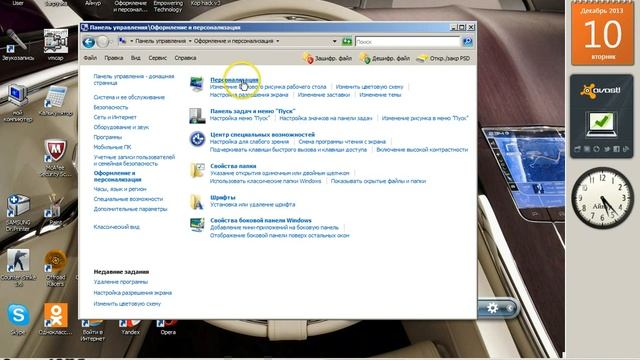Open the Шрифты fonts icon
Viewport: 640px width, 360px height.
pyautogui.click(x=197, y=202)
